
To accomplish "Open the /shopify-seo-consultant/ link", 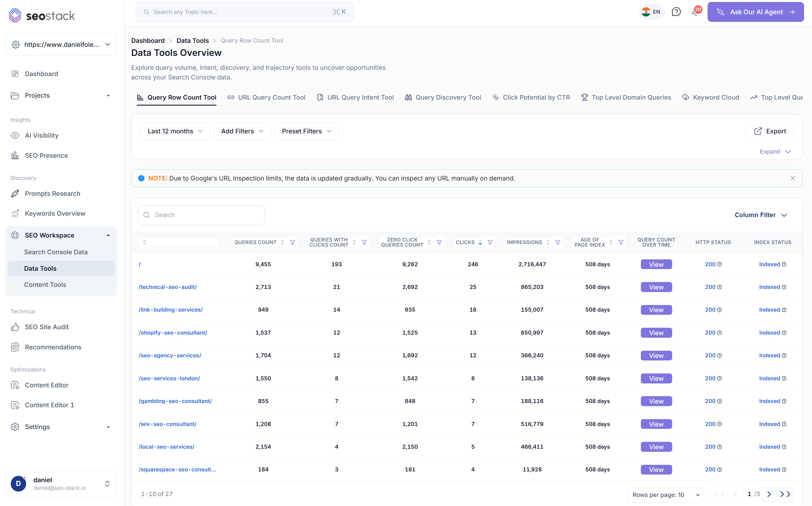I will pyautogui.click(x=173, y=333).
